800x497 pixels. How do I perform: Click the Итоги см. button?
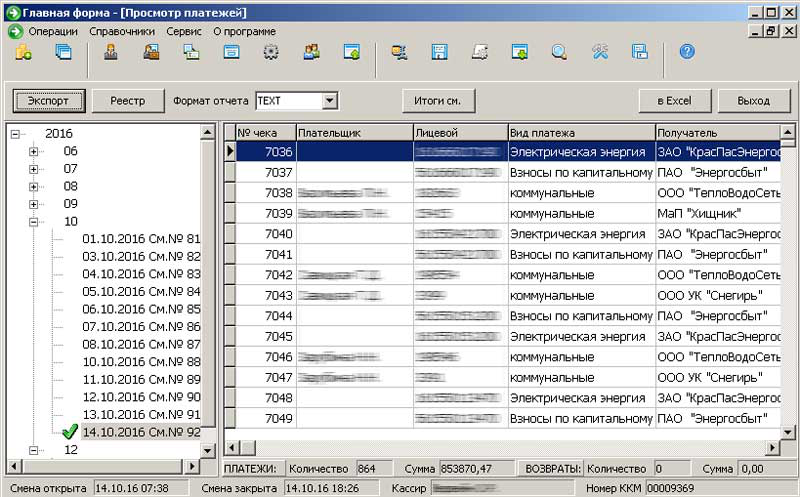tap(438, 101)
